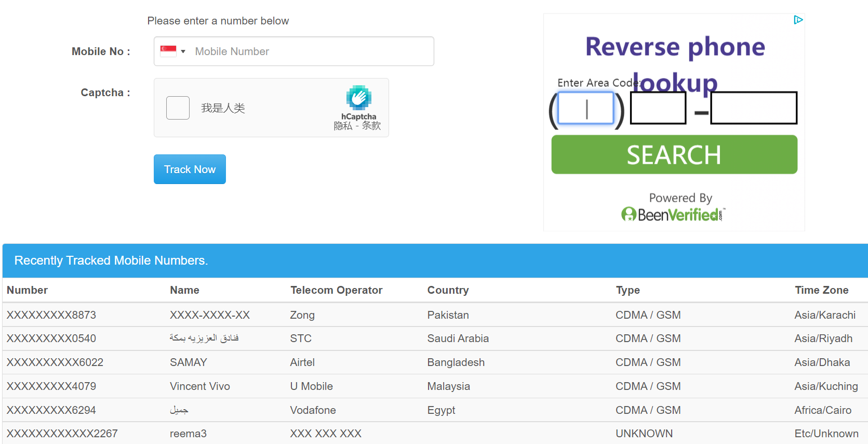Open the hCaptcha terms link
Viewport: 868px width, 444px height.
click(371, 126)
